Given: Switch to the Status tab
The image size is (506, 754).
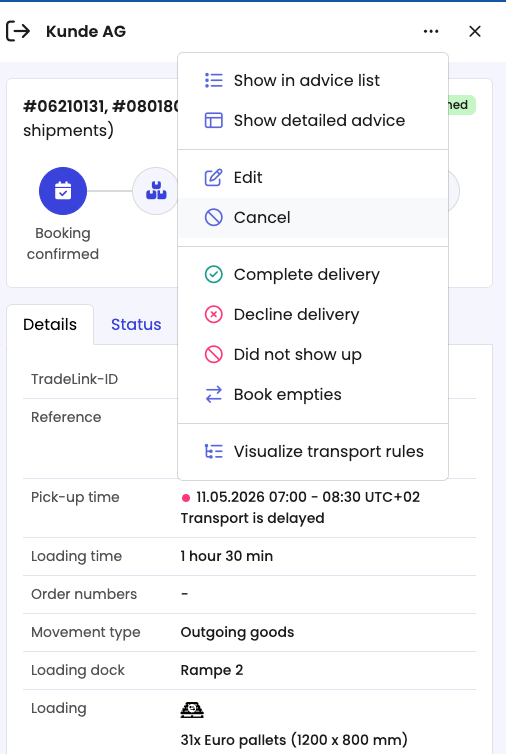Looking at the screenshot, I should tap(136, 325).
